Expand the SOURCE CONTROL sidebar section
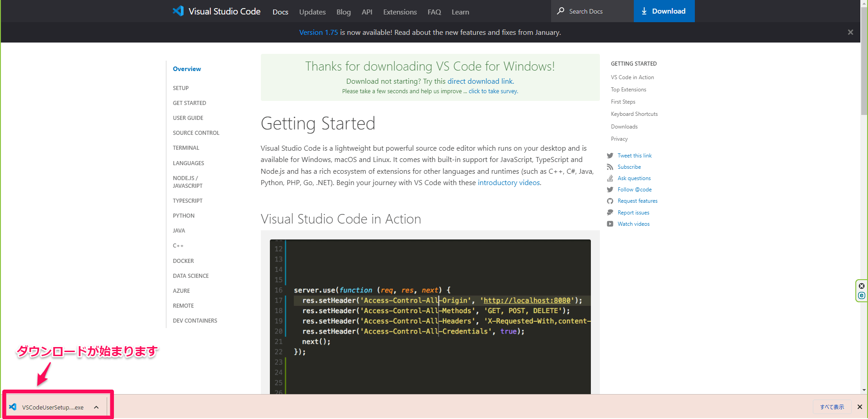This screenshot has height=419, width=868. pos(196,133)
